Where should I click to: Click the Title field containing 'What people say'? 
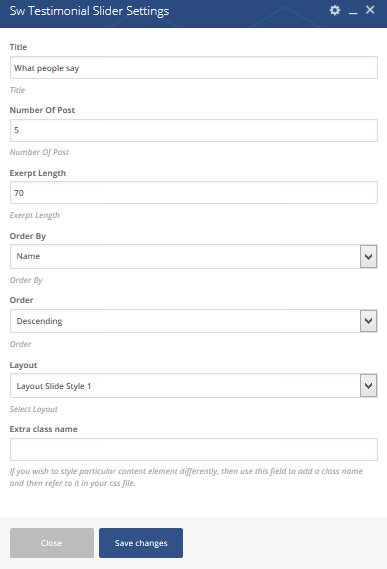pos(194,68)
